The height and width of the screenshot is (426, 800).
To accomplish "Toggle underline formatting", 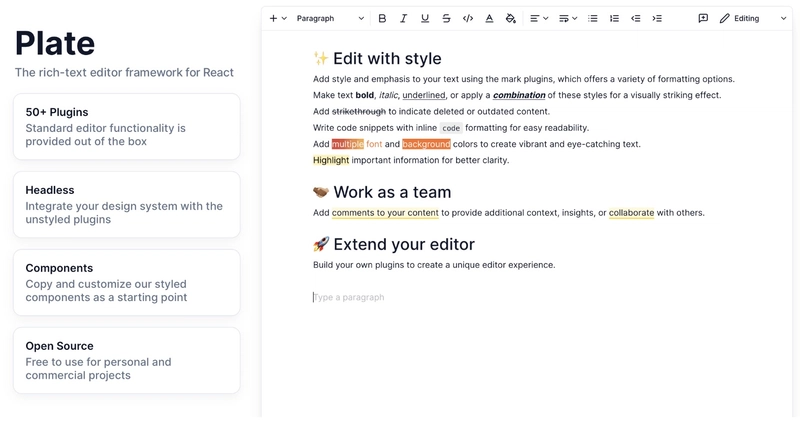I will (425, 18).
